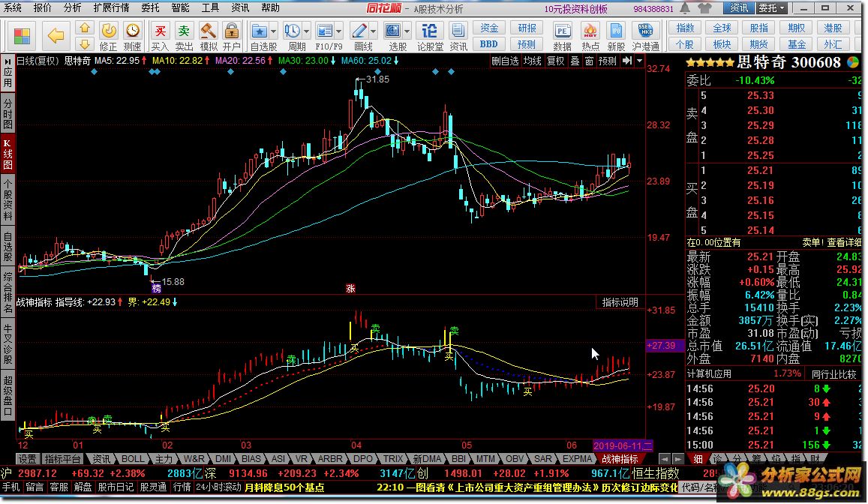
Task: Open the 扩展行情 menu
Action: 111,7
